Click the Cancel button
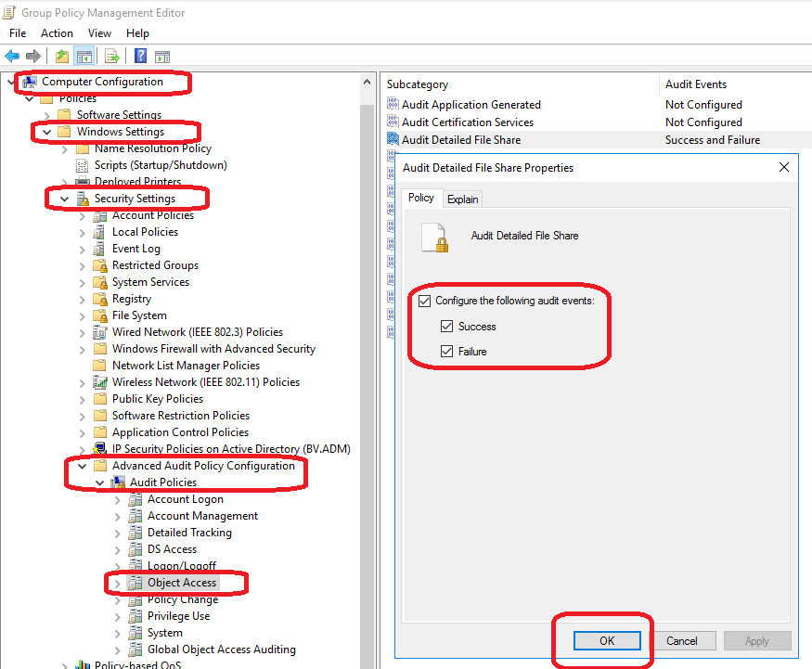 681,640
